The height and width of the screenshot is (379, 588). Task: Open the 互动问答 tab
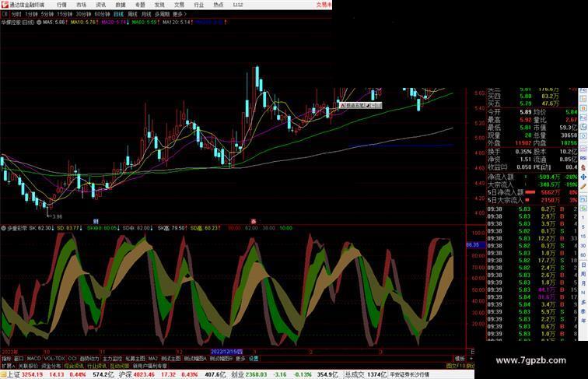(119, 366)
